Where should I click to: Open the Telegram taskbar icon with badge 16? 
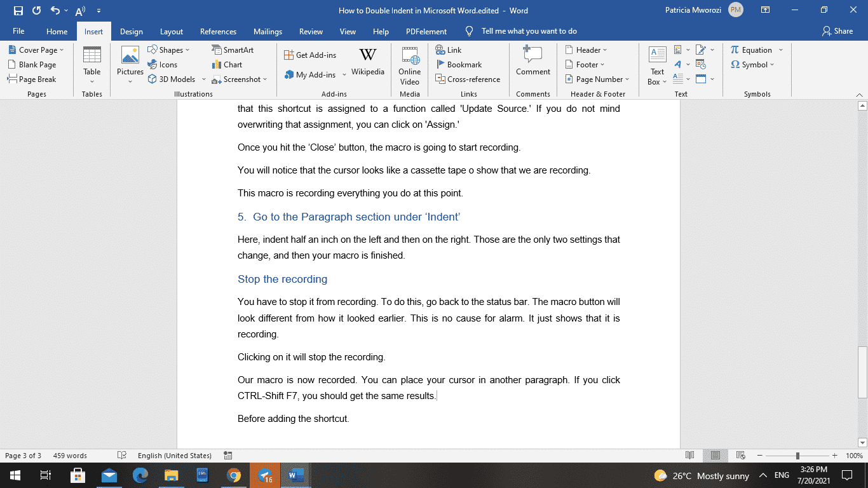pos(265,475)
